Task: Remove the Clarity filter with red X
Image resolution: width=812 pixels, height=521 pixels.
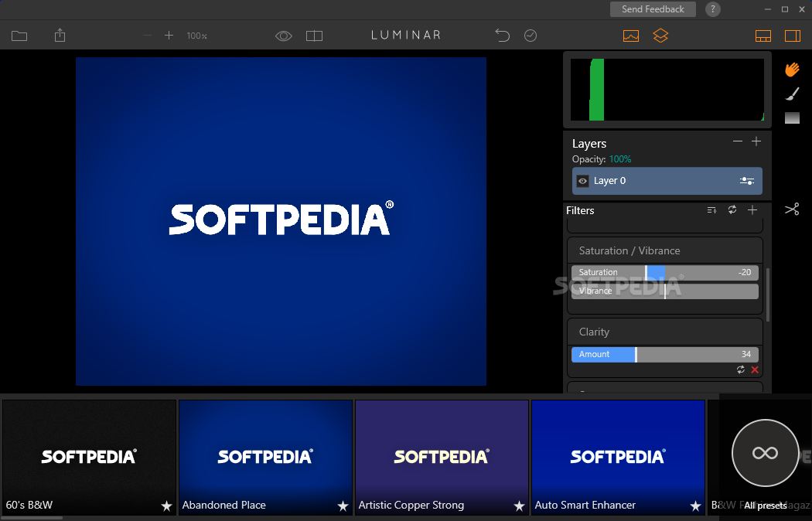Action: point(755,369)
